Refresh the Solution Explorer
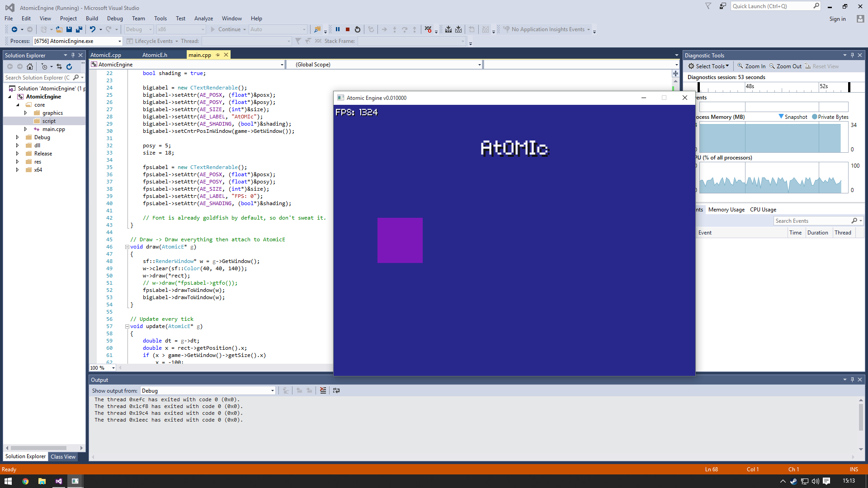868x488 pixels. [x=69, y=66]
